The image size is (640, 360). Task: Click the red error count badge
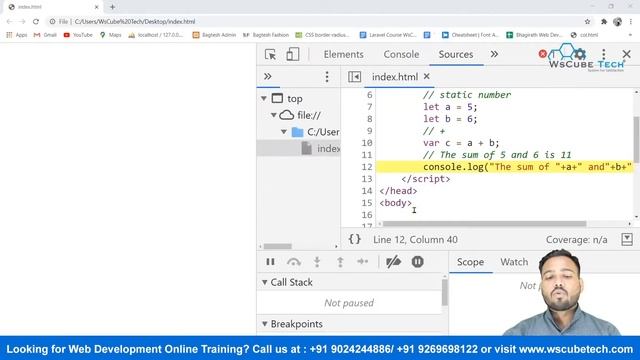click(x=542, y=54)
